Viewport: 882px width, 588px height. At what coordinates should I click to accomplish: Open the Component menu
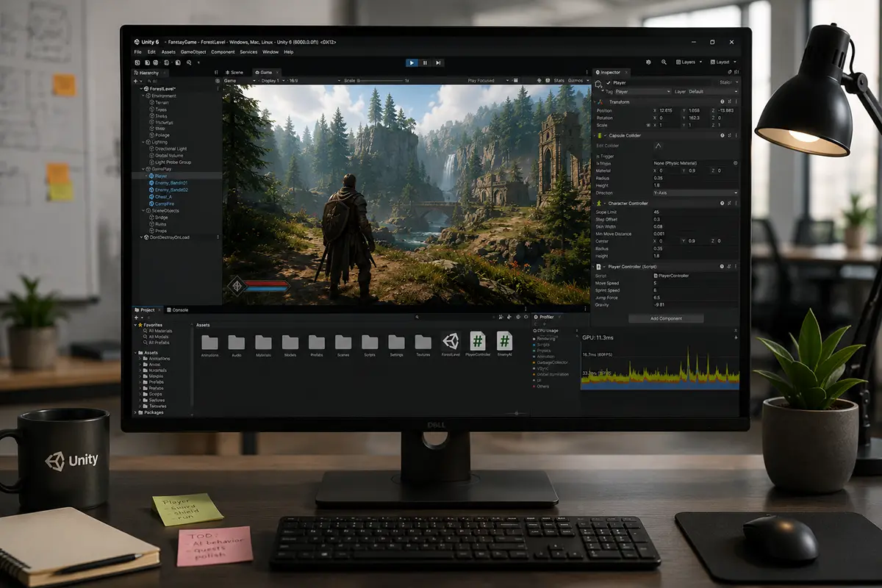tap(223, 52)
